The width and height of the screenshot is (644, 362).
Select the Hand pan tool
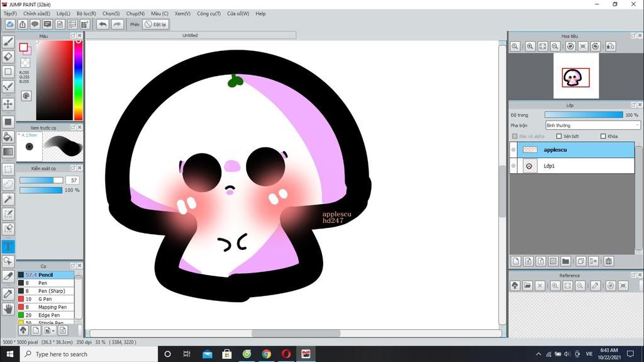tap(8, 309)
